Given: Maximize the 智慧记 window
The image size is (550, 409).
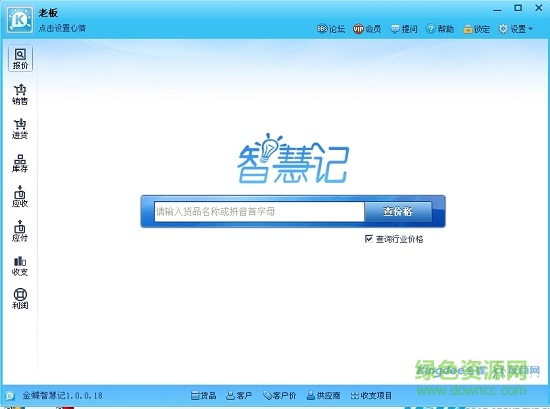Looking at the screenshot, I should point(518,8).
